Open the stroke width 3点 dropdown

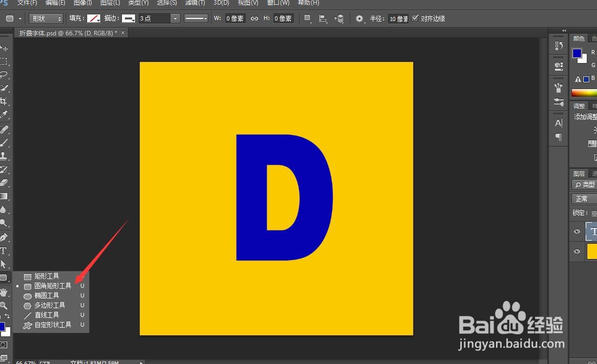click(175, 18)
